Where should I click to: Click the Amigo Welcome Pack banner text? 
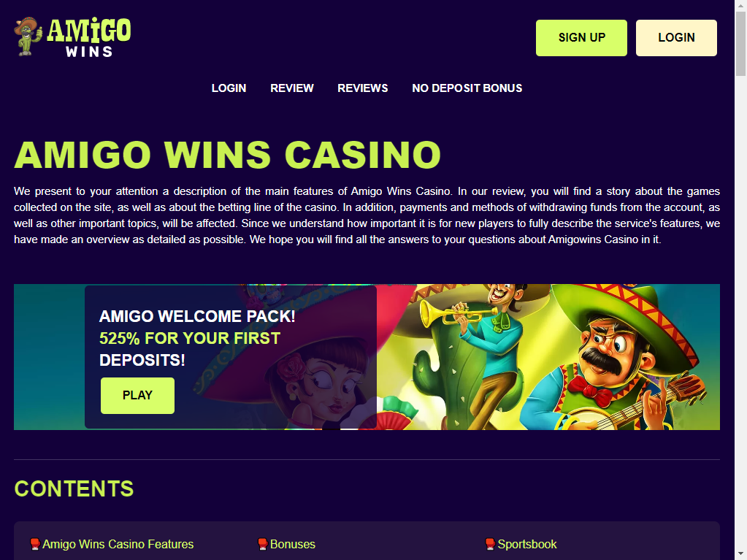[196, 338]
